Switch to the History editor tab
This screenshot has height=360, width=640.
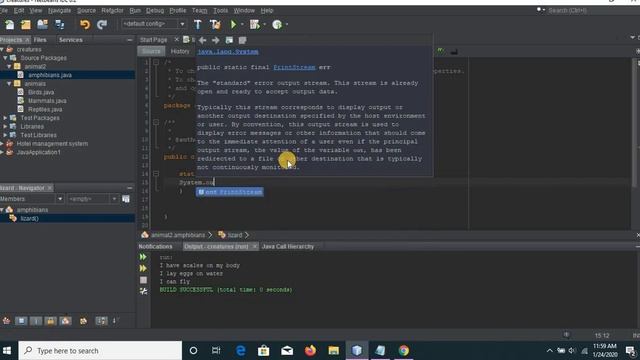click(x=180, y=51)
